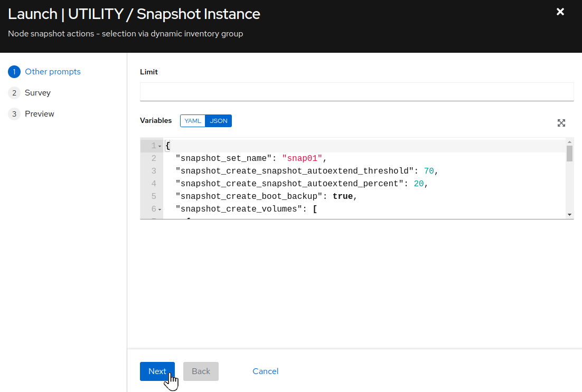The width and height of the screenshot is (582, 392).
Task: Focus the Limit input field
Action: (x=356, y=92)
